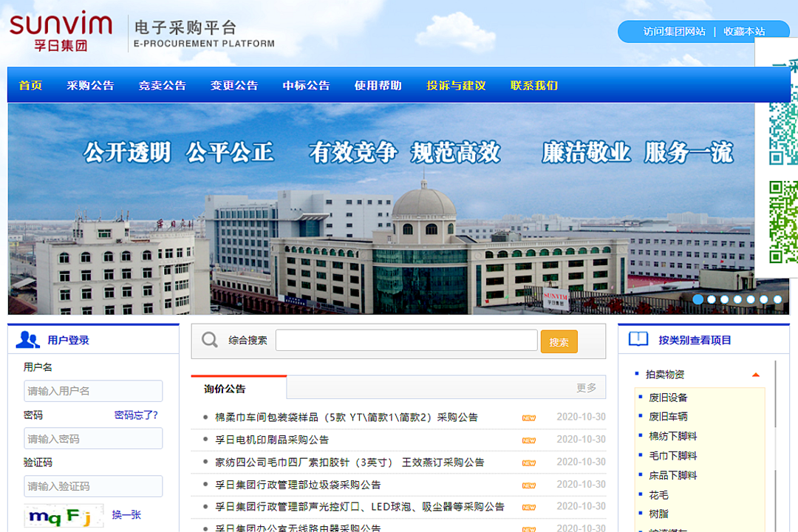The height and width of the screenshot is (532, 798).
Task: Click the open book icon next to 按类别查看项目
Action: tap(636, 338)
